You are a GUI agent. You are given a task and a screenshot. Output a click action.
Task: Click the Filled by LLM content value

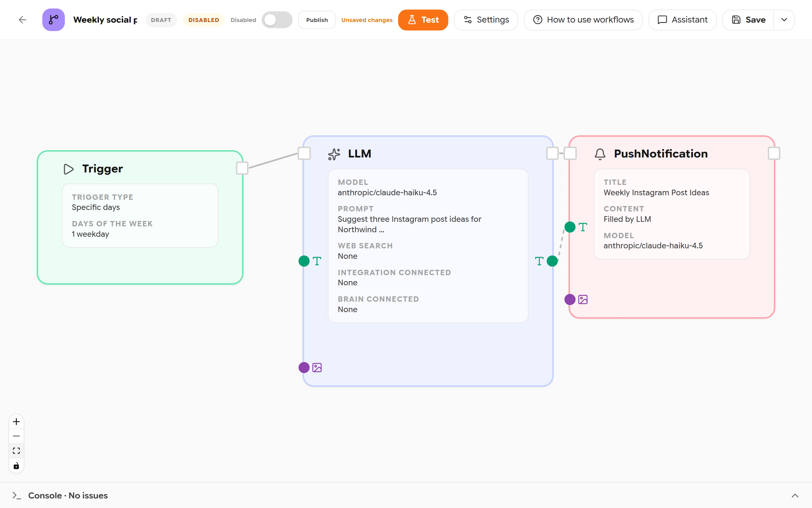pos(627,219)
